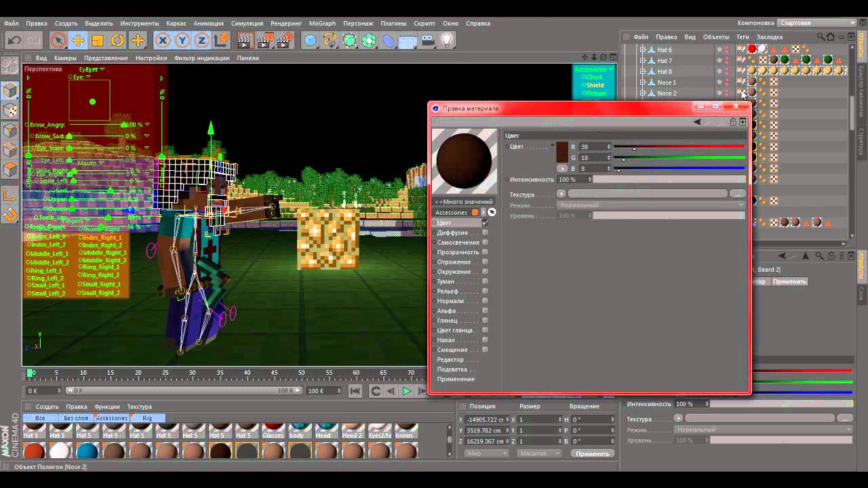The image size is (868, 488).
Task: Add a light object
Action: pos(448,40)
